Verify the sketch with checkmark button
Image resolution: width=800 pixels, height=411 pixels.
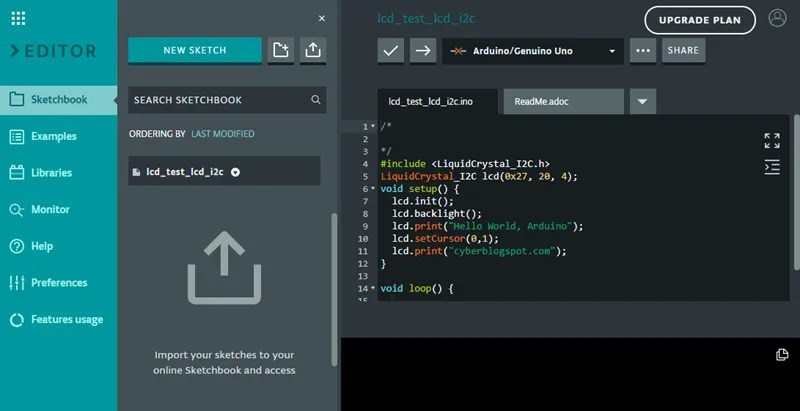391,50
